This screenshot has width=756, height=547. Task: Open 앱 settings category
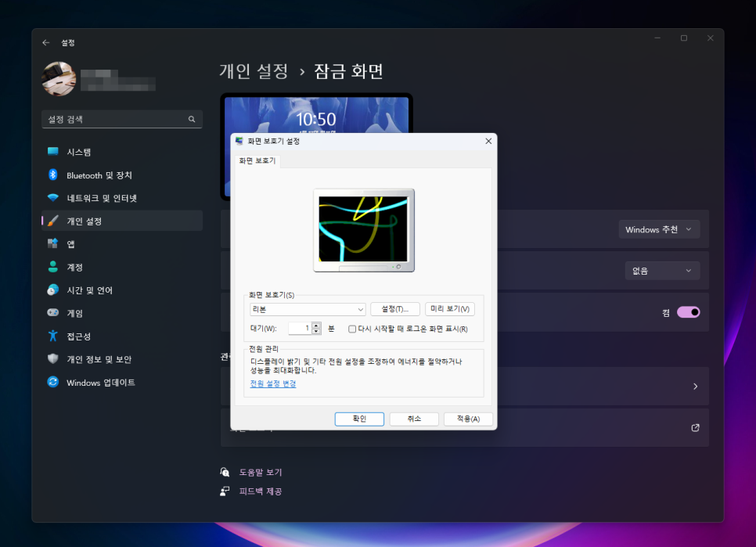point(122,244)
